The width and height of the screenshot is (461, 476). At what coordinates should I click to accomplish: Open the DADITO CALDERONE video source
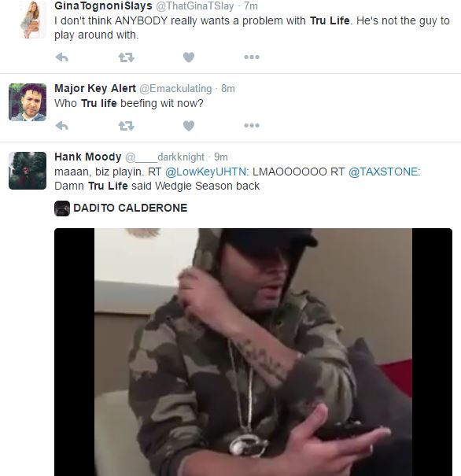tap(130, 208)
